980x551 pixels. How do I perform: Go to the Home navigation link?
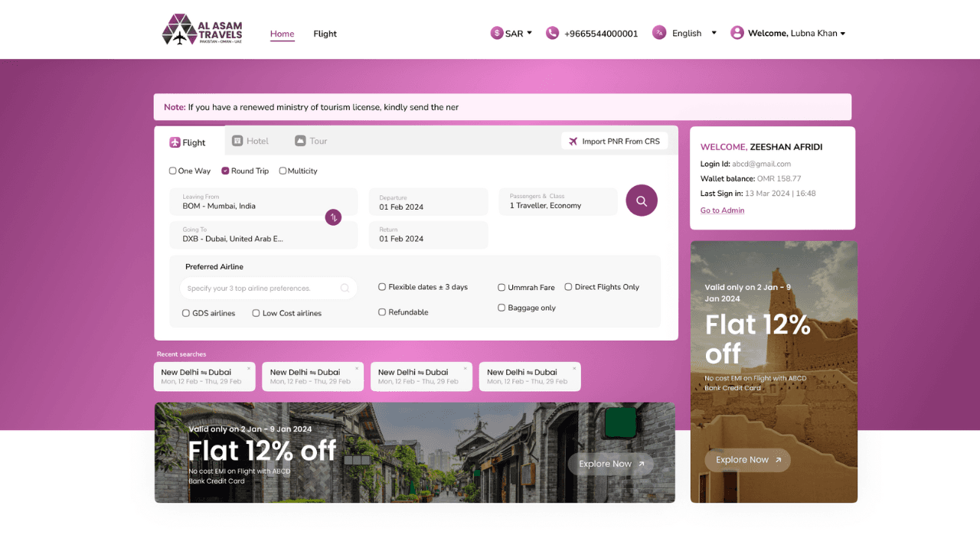pos(283,34)
